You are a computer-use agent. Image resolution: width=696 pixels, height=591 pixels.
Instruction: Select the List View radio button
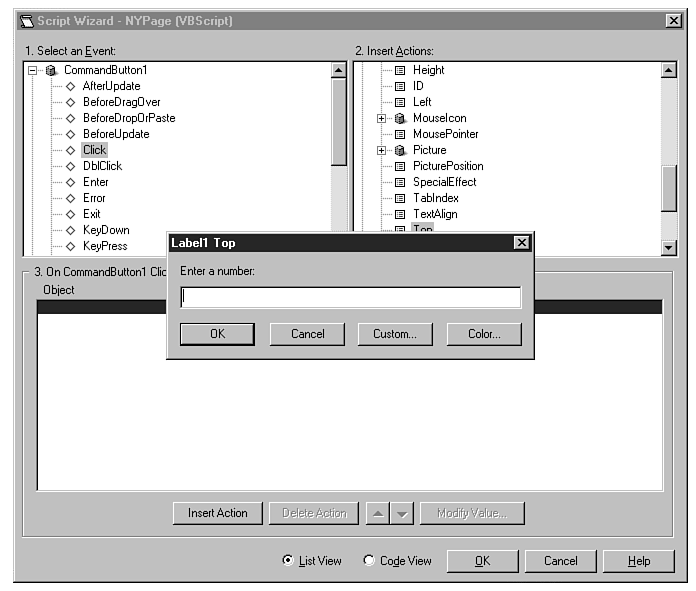(288, 561)
